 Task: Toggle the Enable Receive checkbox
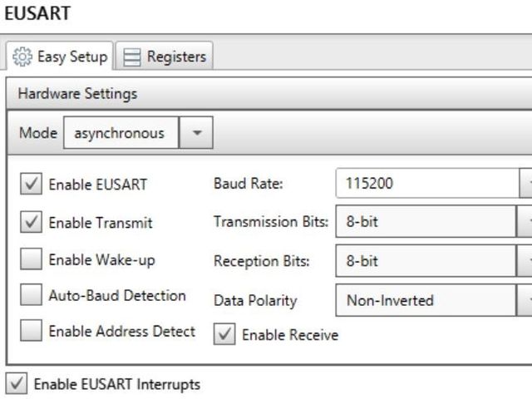pos(224,334)
